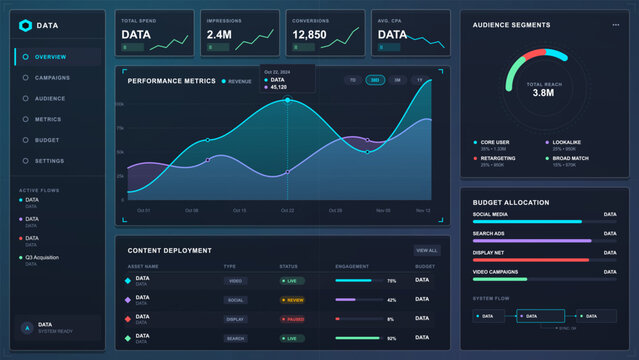Click the red diamond icon of DISPLAY row
This screenshot has width=639, height=360.
(x=128, y=319)
